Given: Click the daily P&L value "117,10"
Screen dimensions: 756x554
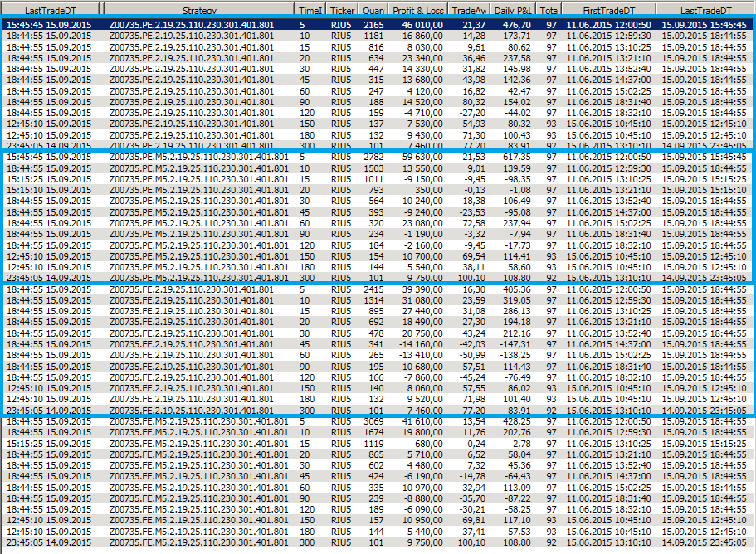Looking at the screenshot, I should click(x=516, y=520).
